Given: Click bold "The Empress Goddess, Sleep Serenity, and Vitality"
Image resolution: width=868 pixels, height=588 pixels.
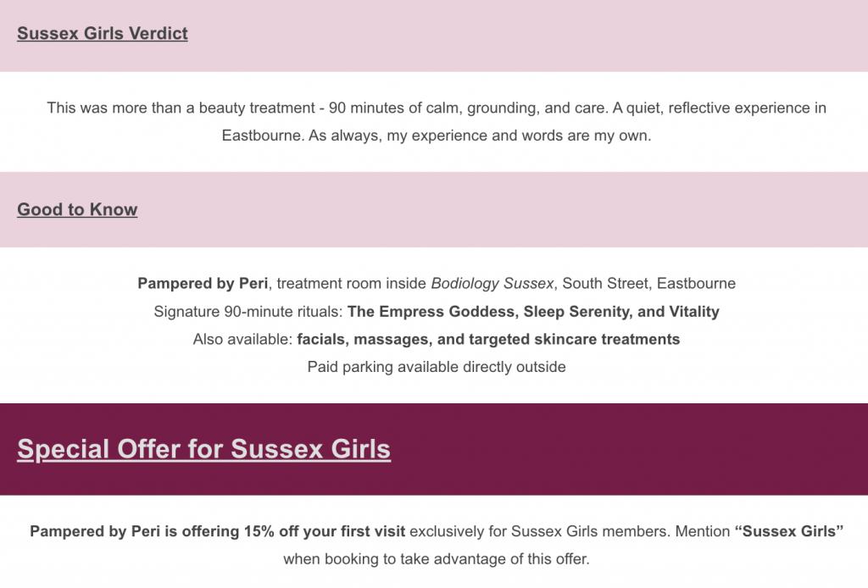Looking at the screenshot, I should (533, 311).
